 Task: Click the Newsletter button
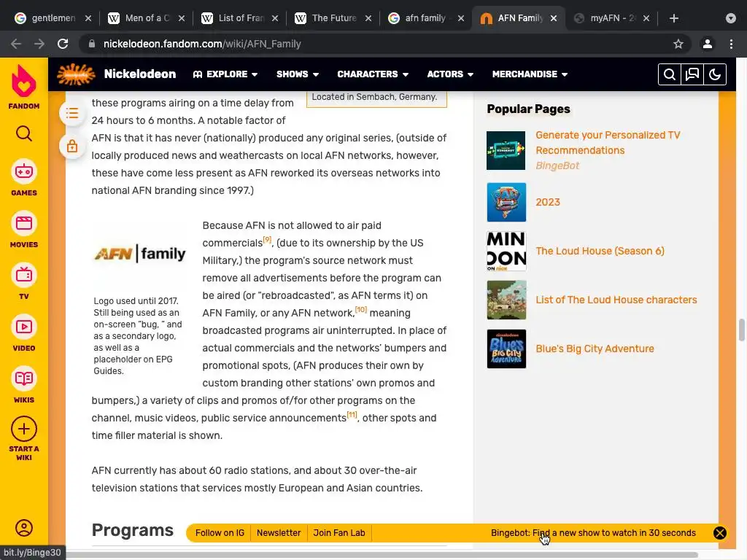(x=279, y=533)
